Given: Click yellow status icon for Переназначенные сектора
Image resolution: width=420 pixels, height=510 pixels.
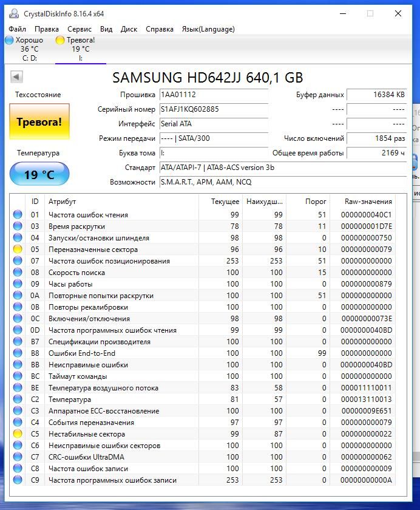Looking at the screenshot, I should click(x=18, y=249).
